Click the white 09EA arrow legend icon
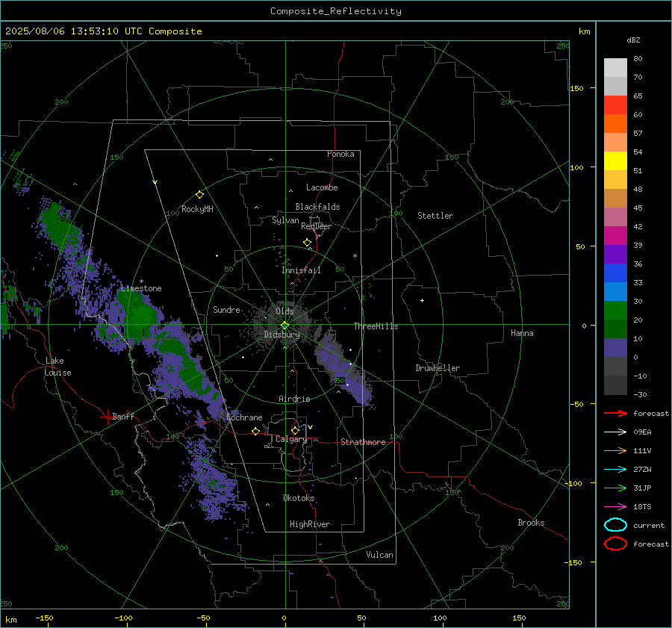672x628 pixels. click(x=615, y=432)
